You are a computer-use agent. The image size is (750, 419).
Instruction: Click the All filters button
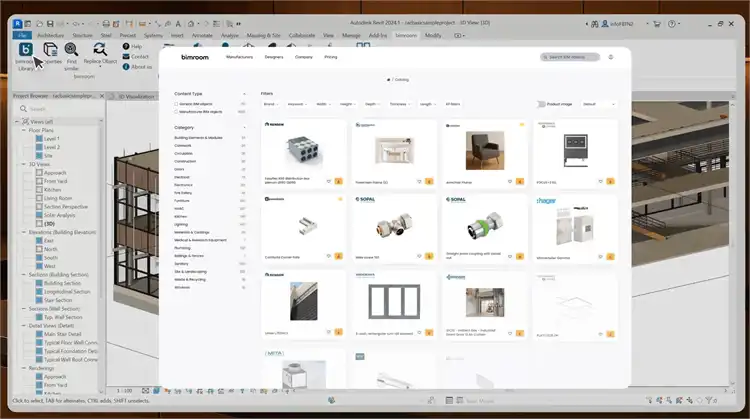point(452,104)
